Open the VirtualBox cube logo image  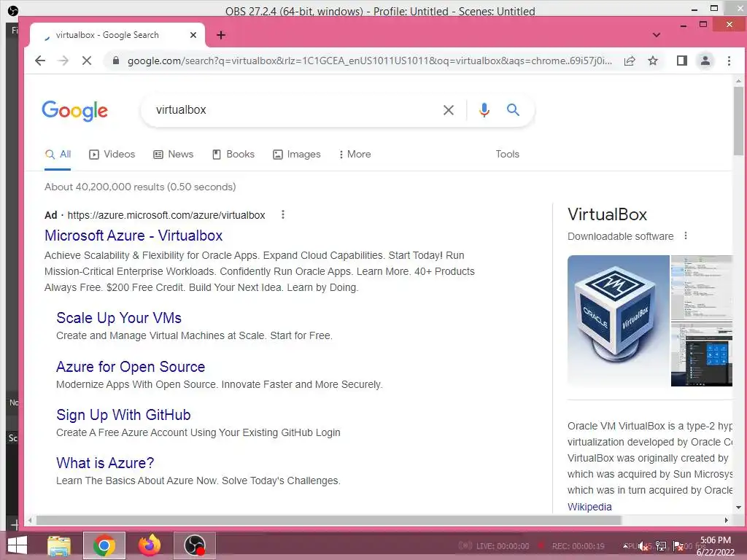pos(619,321)
